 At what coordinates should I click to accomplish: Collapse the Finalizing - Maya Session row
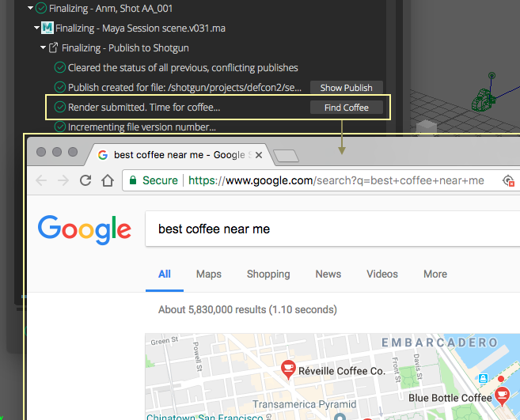[x=37, y=28]
